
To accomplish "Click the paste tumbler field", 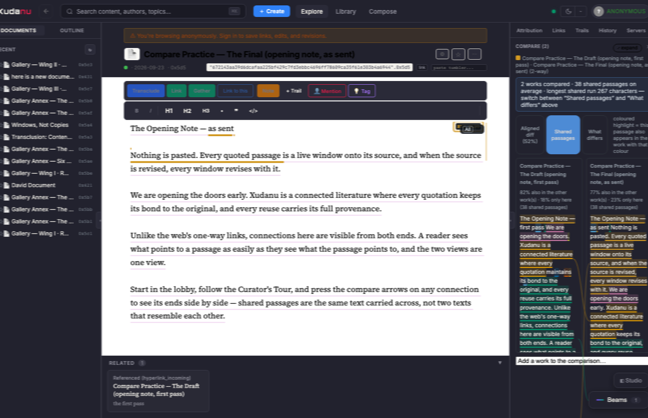I will coord(457,67).
